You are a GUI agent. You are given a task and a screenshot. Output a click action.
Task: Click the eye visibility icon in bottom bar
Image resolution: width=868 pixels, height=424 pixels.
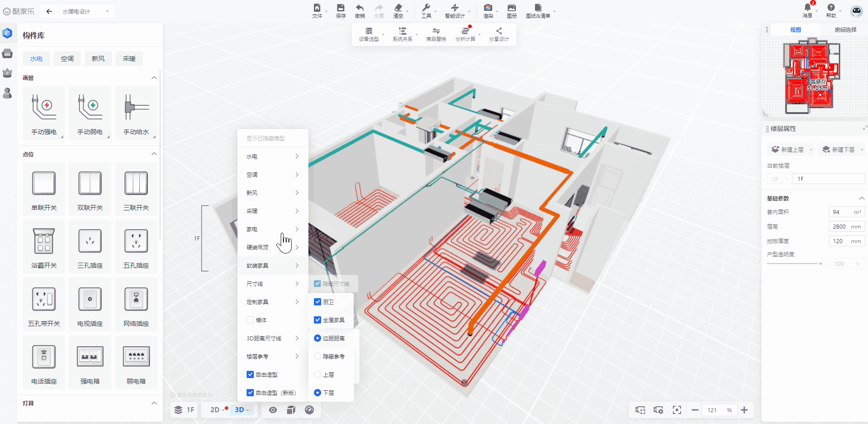pyautogui.click(x=273, y=410)
